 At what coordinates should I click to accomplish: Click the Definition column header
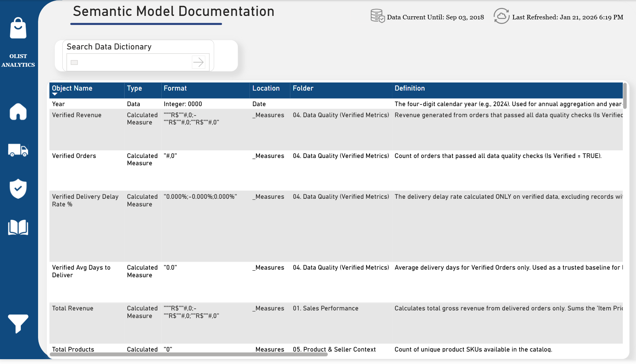click(x=410, y=88)
